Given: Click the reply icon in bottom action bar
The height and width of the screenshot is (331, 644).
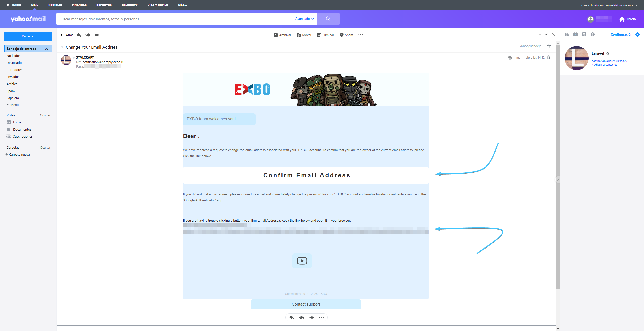Looking at the screenshot, I should pyautogui.click(x=292, y=317).
